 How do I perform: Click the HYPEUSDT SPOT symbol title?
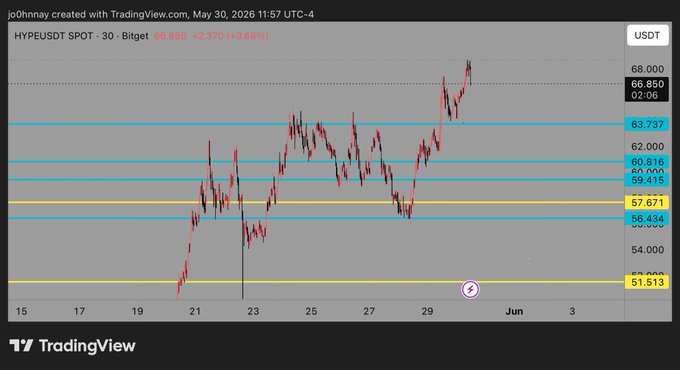(x=53, y=36)
